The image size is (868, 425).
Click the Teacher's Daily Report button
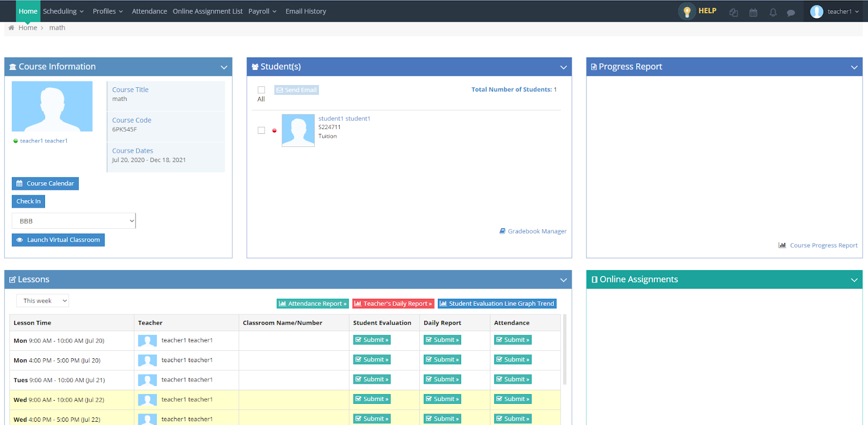click(x=393, y=304)
